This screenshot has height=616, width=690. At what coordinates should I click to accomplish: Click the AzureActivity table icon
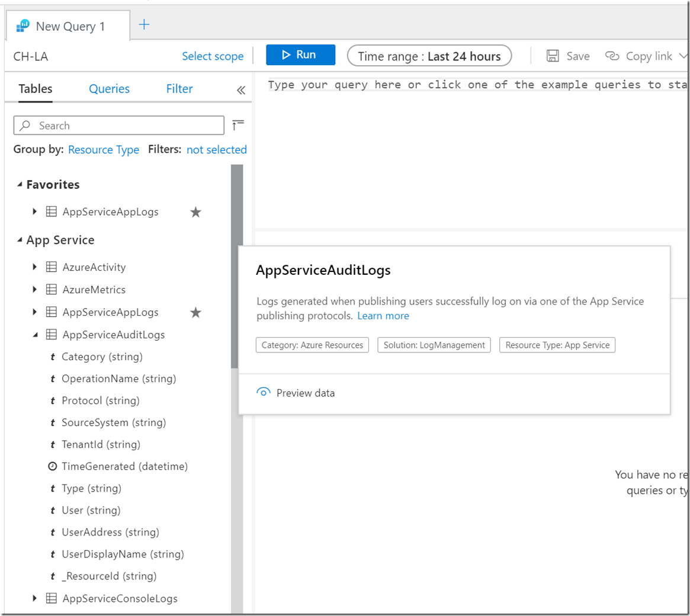tap(52, 267)
